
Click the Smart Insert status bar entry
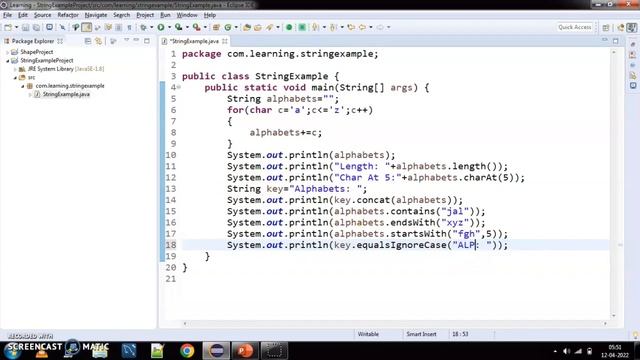coord(421,334)
